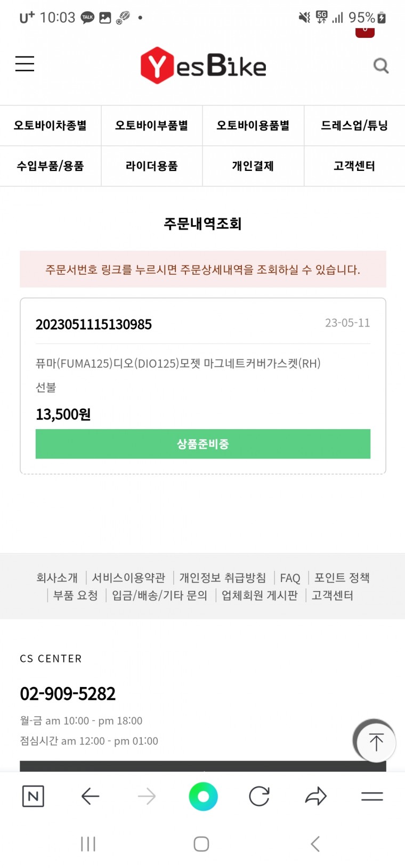Go back with the browser left arrow
The width and height of the screenshot is (405, 868).
tap(90, 796)
